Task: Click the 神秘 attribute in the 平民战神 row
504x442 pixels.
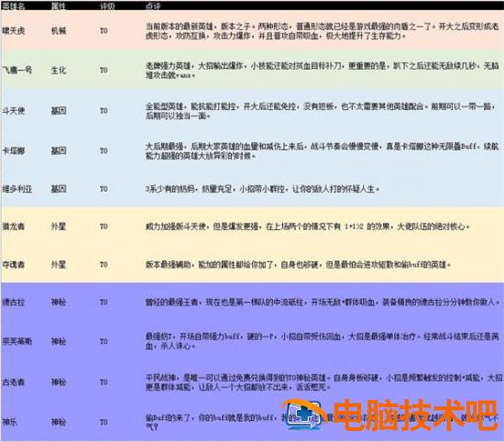Action: coord(59,382)
